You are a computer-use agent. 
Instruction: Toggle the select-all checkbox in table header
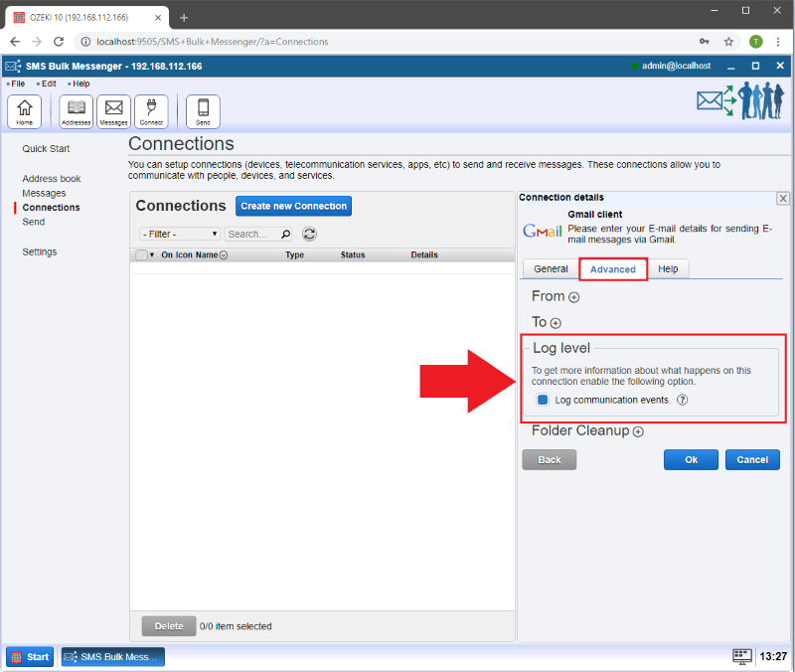pos(141,255)
